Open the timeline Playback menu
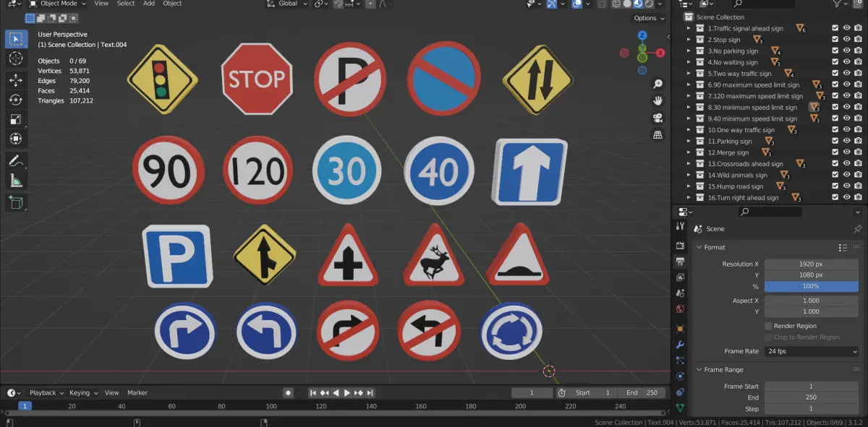This screenshot has height=427, width=868. [x=46, y=393]
